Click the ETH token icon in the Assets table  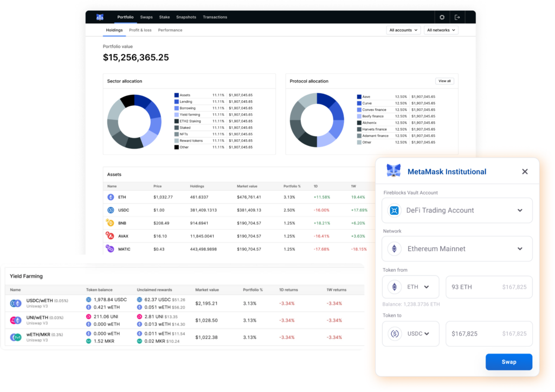(111, 197)
